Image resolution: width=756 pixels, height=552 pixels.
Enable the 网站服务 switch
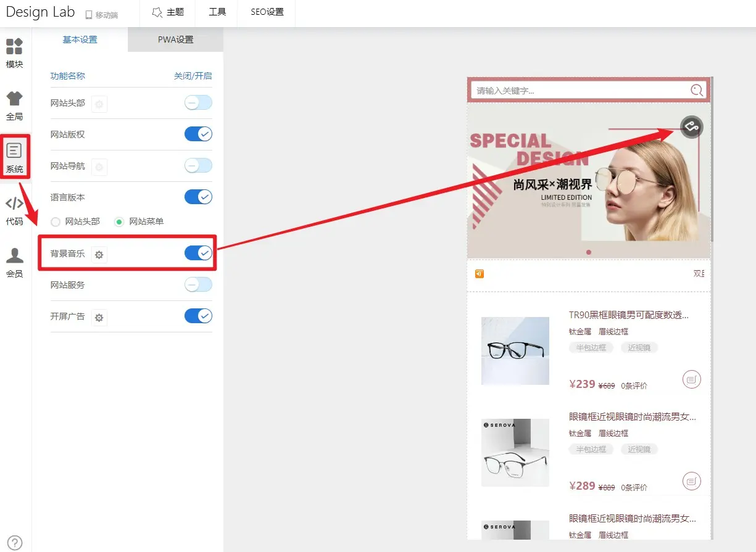pos(198,284)
